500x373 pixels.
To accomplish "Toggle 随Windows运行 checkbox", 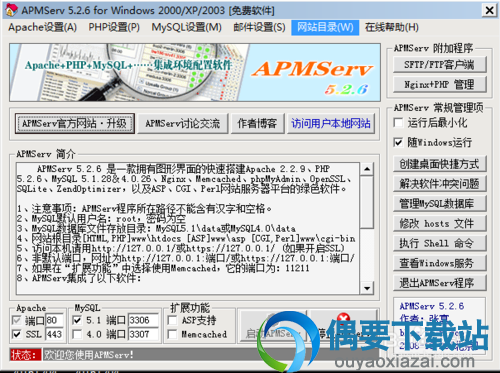I will pyautogui.click(x=398, y=142).
